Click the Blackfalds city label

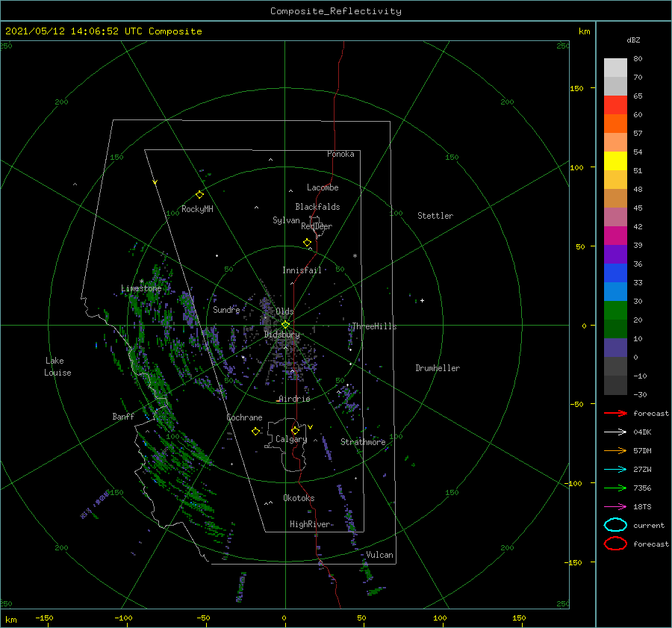tap(317, 207)
